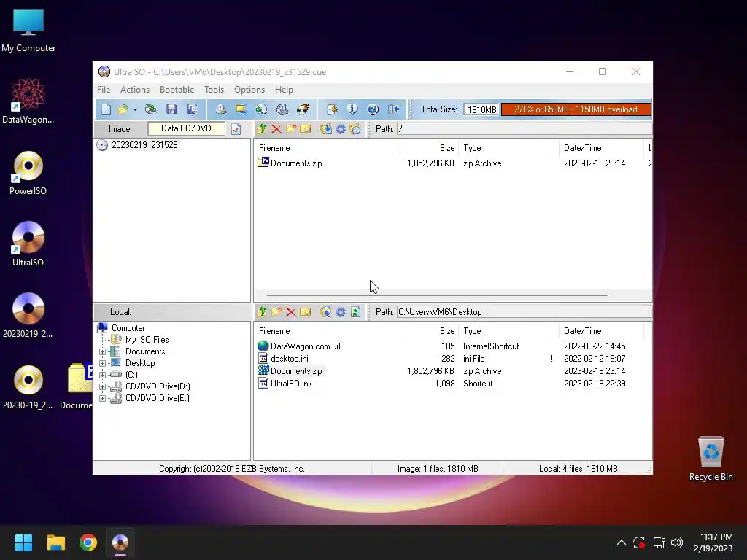This screenshot has width=747, height=560.
Task: Open the File menu
Action: (104, 90)
